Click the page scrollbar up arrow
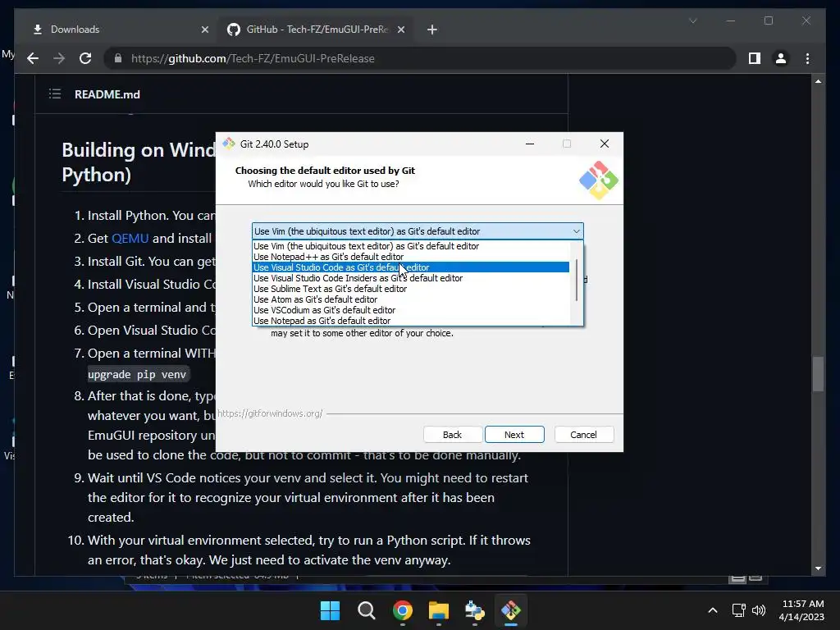840x630 pixels. tap(818, 81)
